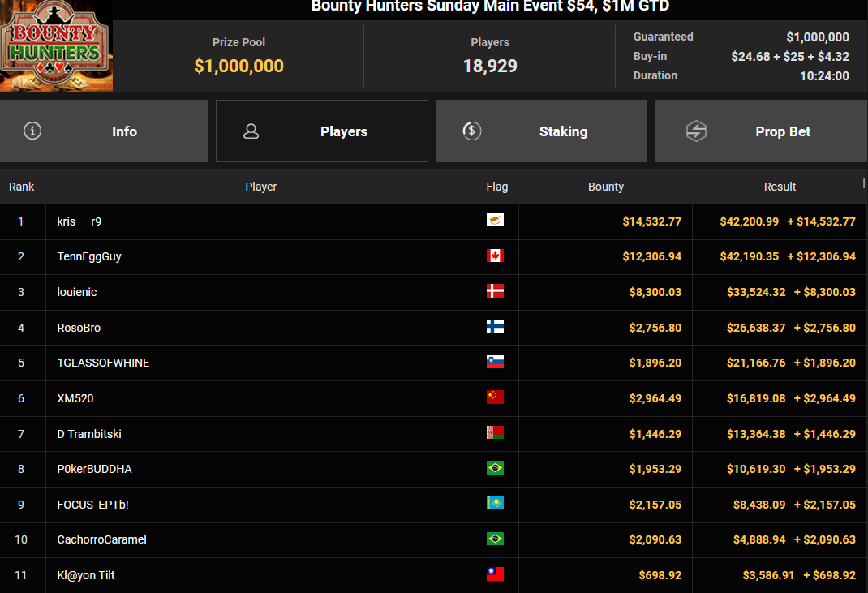The image size is (868, 593).
Task: Click the Info circle icon
Action: [32, 131]
